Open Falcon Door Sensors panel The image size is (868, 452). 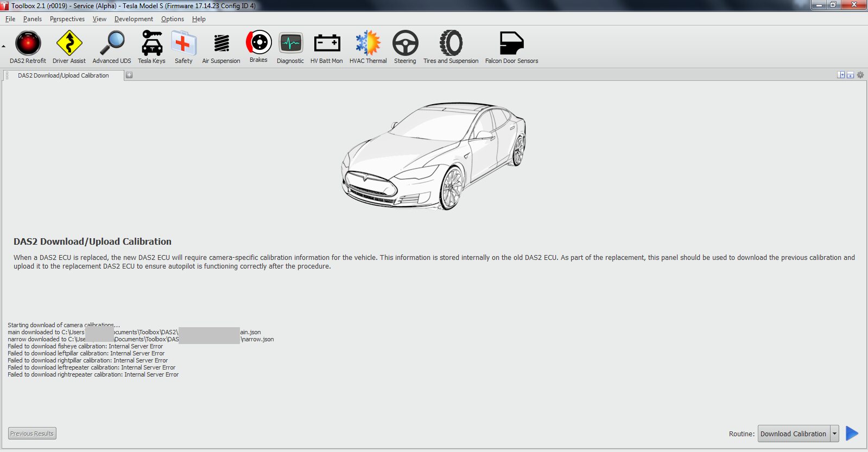(511, 44)
